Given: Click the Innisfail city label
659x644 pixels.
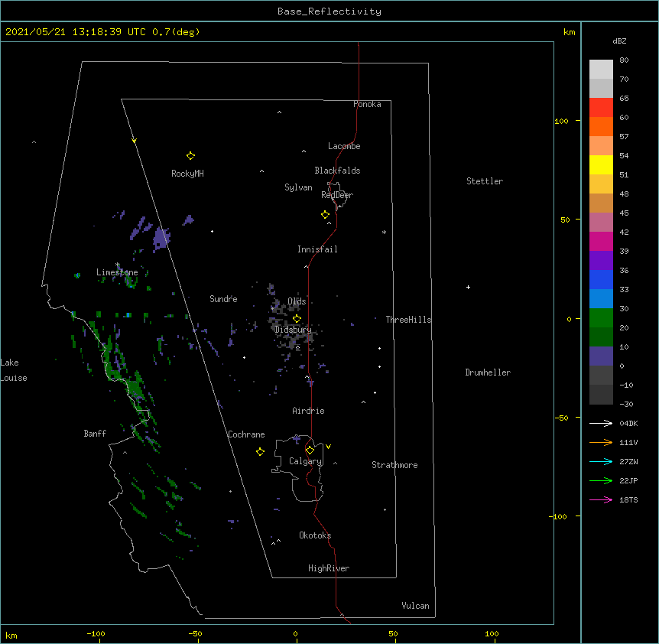Looking at the screenshot, I should (317, 249).
